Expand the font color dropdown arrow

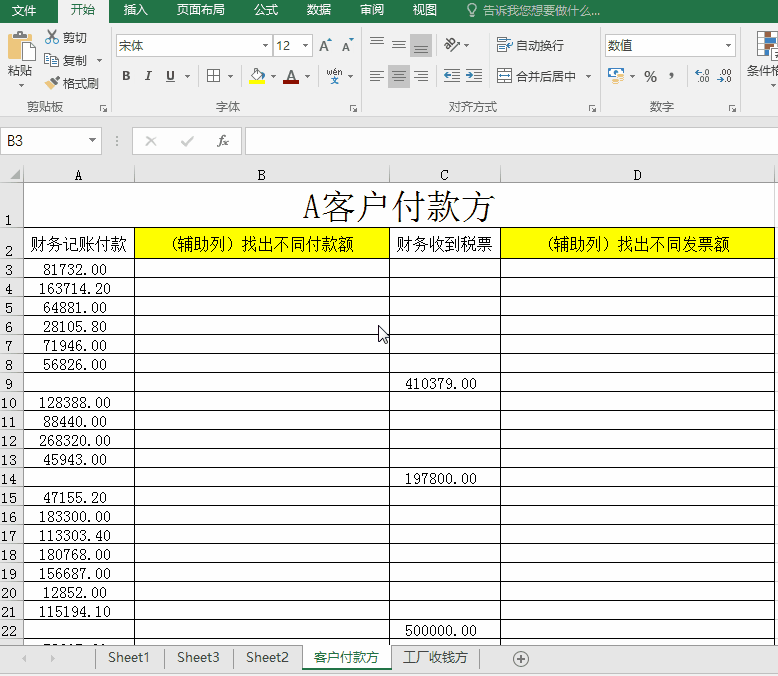(x=308, y=76)
